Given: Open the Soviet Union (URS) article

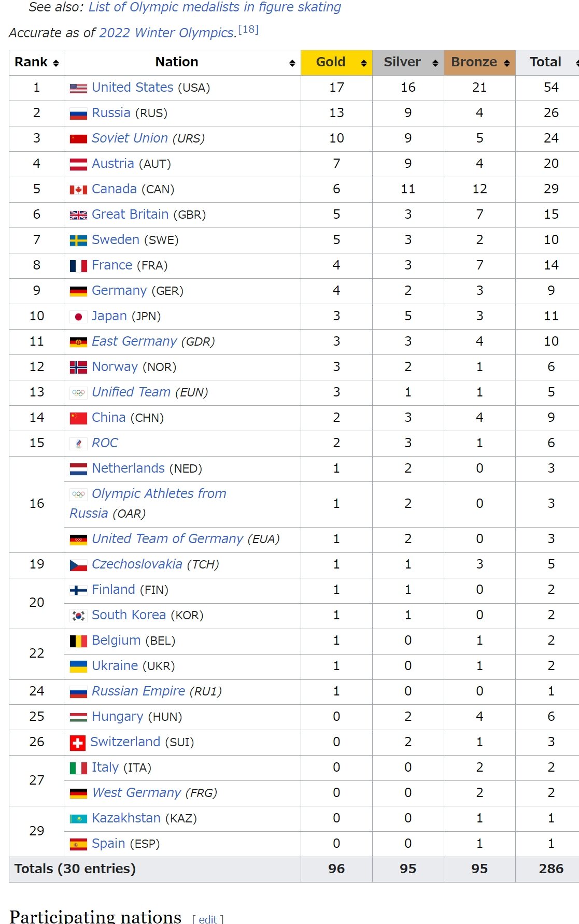Looking at the screenshot, I should point(130,138).
